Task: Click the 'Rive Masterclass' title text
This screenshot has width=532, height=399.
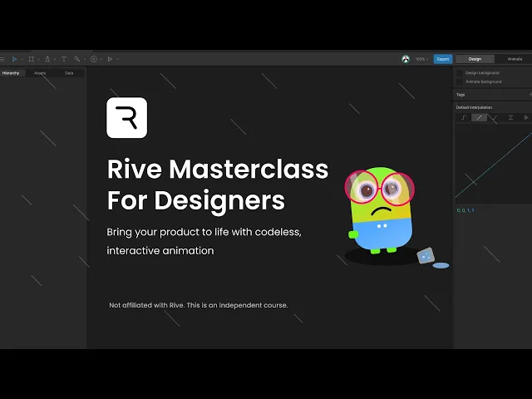Action: coord(218,169)
